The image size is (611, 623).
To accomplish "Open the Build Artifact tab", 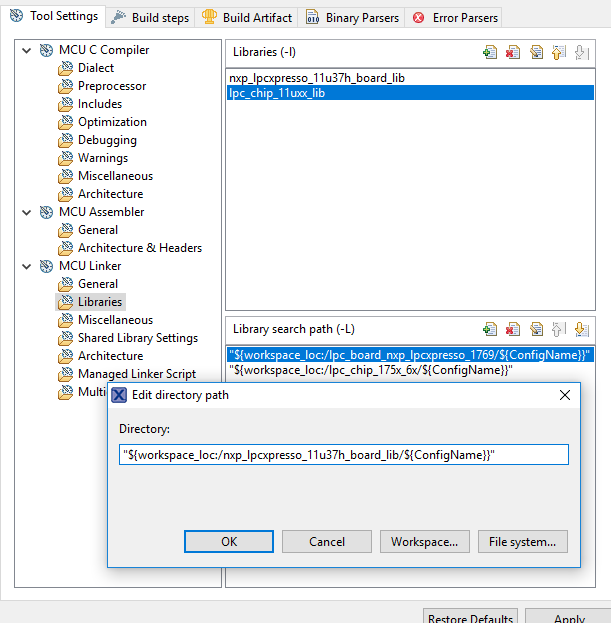I will (246, 18).
